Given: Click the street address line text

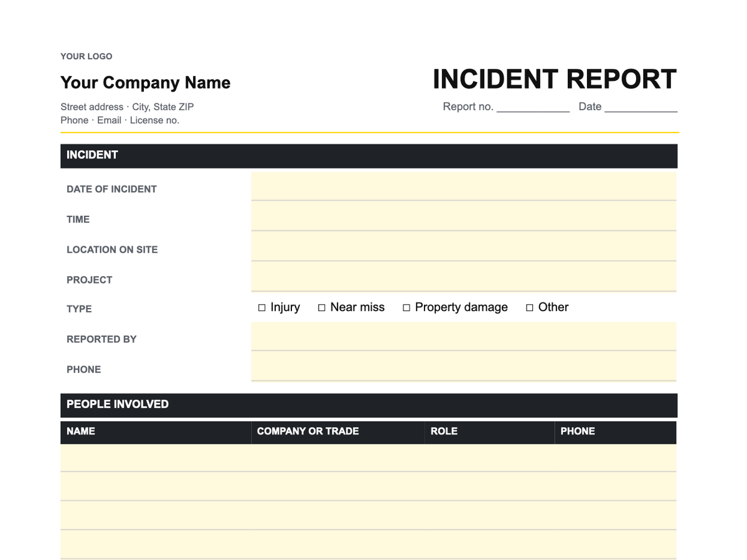Looking at the screenshot, I should [x=127, y=107].
